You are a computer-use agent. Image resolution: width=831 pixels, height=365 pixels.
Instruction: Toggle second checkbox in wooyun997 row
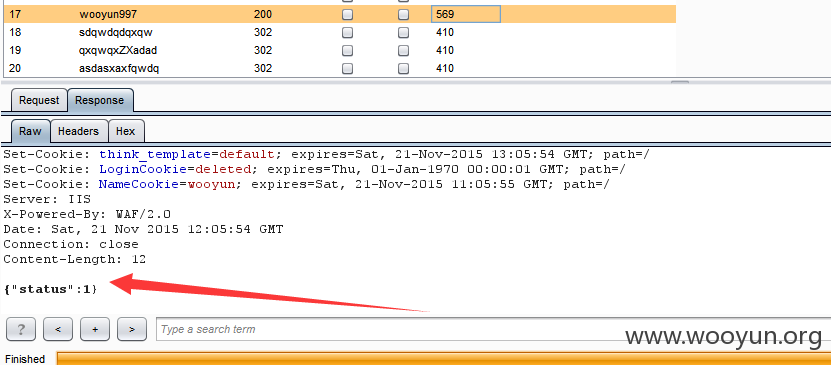[x=403, y=14]
